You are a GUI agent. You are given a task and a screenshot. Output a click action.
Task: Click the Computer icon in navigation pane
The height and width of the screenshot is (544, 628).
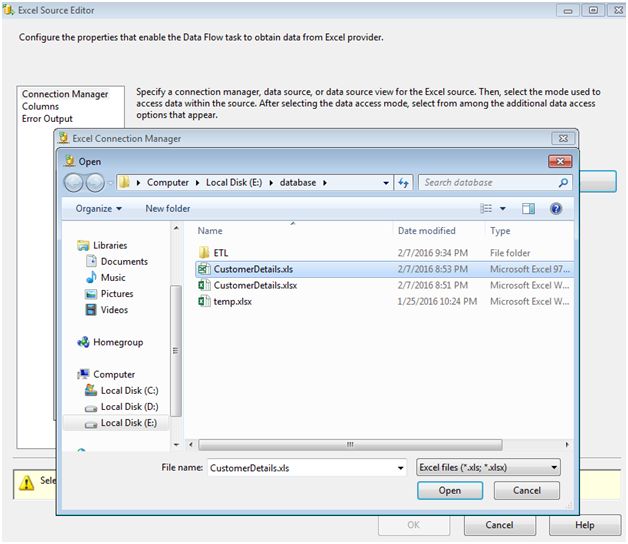point(83,374)
